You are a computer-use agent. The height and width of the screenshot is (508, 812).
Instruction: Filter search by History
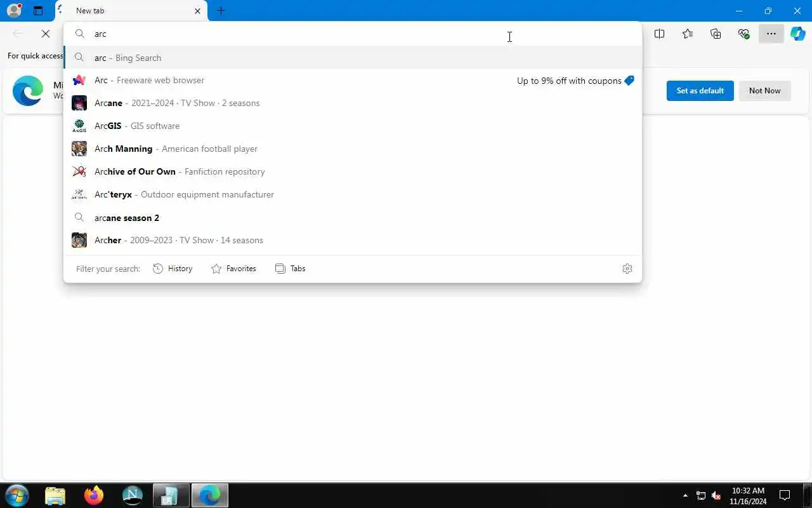point(173,269)
